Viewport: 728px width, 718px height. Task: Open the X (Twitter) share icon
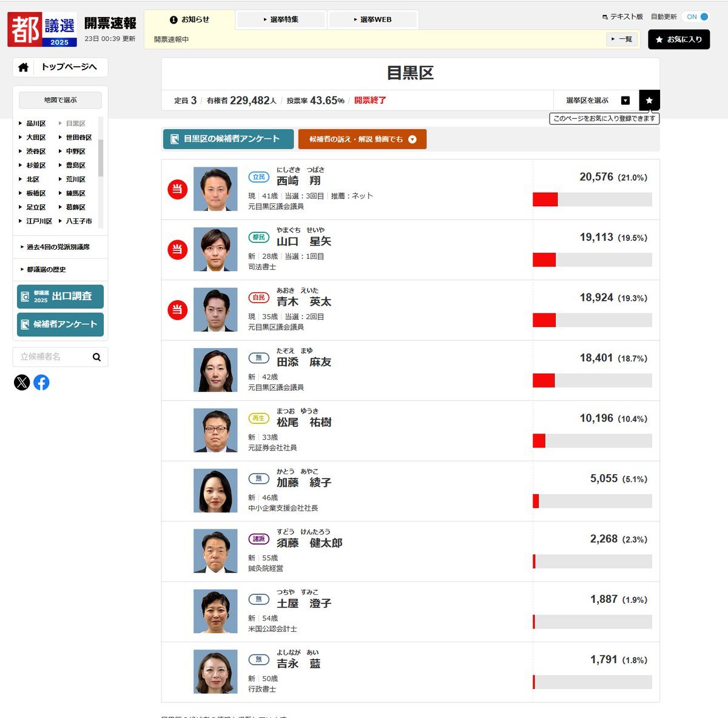22,382
